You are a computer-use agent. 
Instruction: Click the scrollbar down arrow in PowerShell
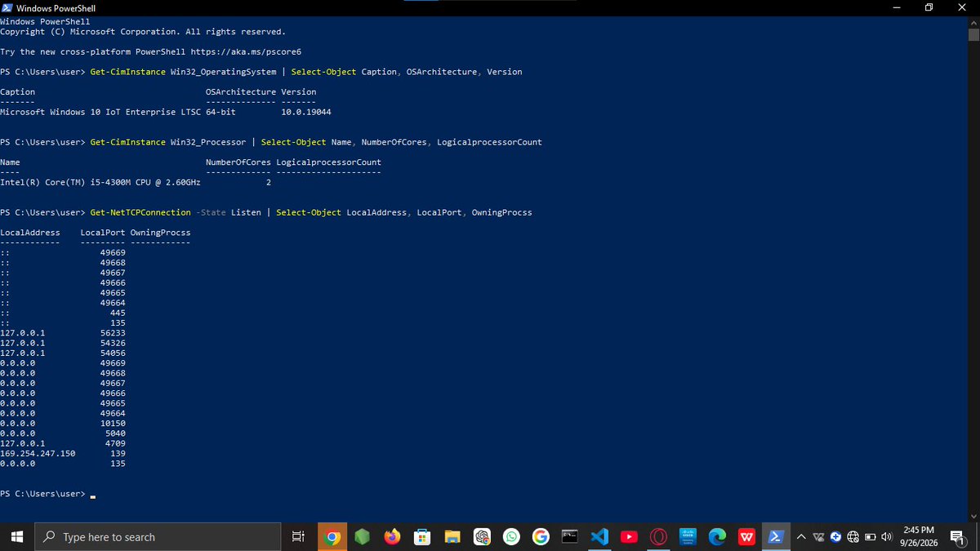coord(973,516)
